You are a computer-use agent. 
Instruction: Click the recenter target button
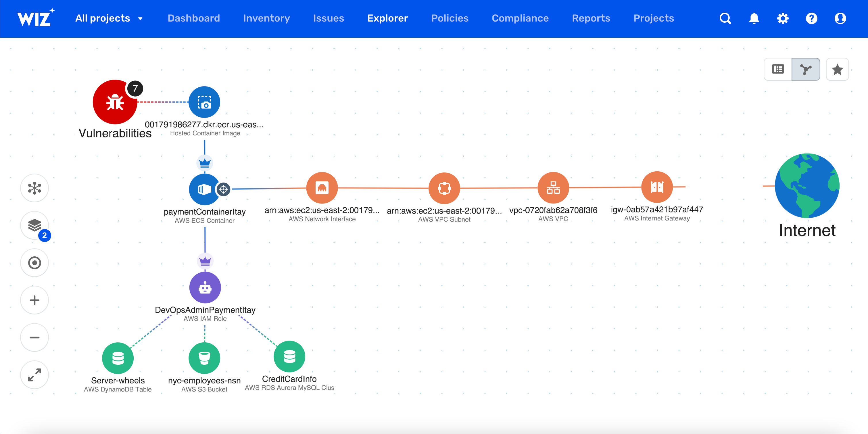tap(34, 263)
